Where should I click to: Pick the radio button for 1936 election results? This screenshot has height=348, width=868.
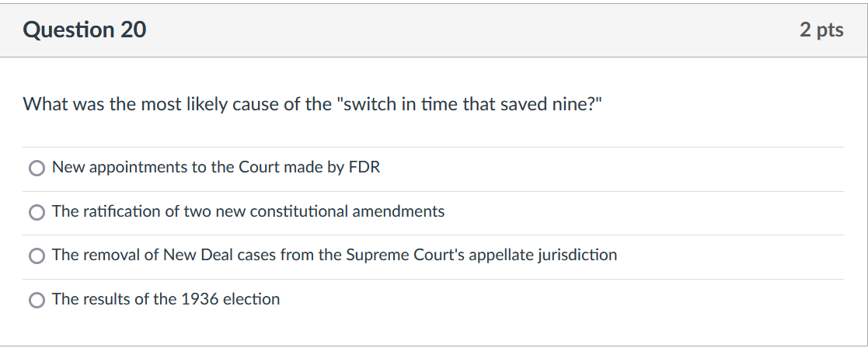(x=37, y=301)
